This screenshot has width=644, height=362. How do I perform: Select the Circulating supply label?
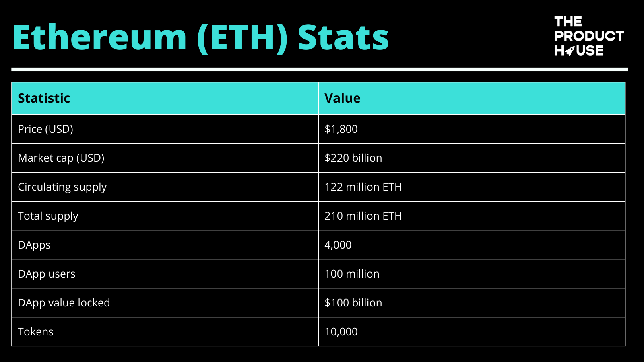pyautogui.click(x=62, y=187)
